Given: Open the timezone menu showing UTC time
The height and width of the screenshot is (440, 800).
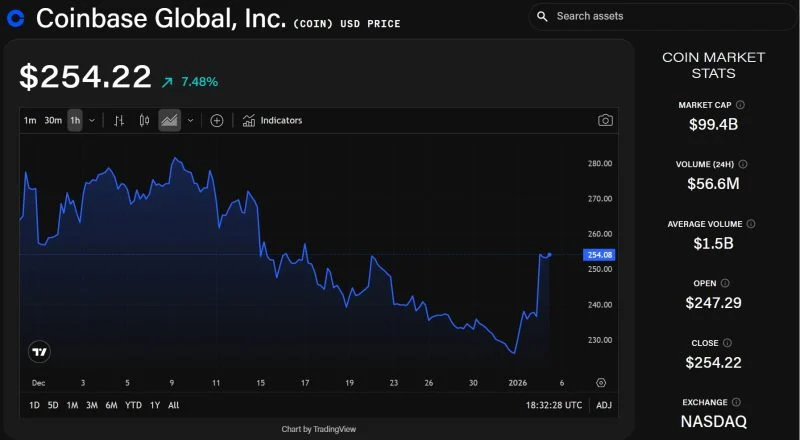Looking at the screenshot, I should [x=552, y=405].
